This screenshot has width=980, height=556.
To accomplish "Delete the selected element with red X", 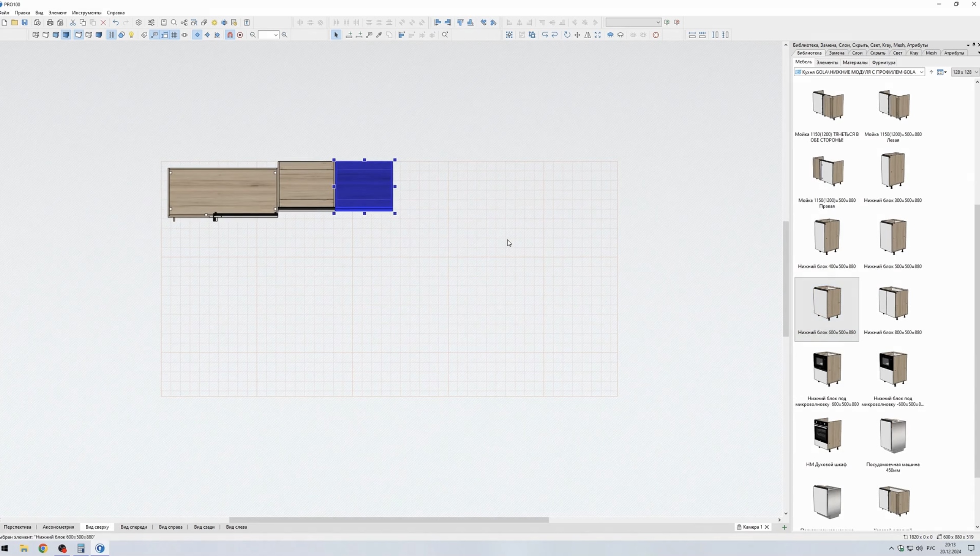I will [x=103, y=23].
